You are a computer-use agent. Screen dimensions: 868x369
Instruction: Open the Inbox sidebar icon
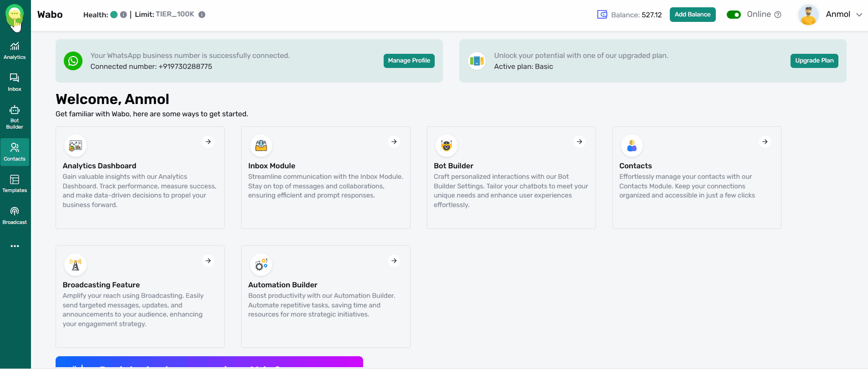(15, 83)
